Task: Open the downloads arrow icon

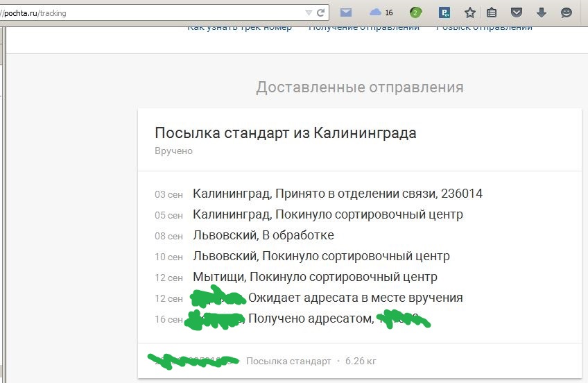Action: [542, 12]
